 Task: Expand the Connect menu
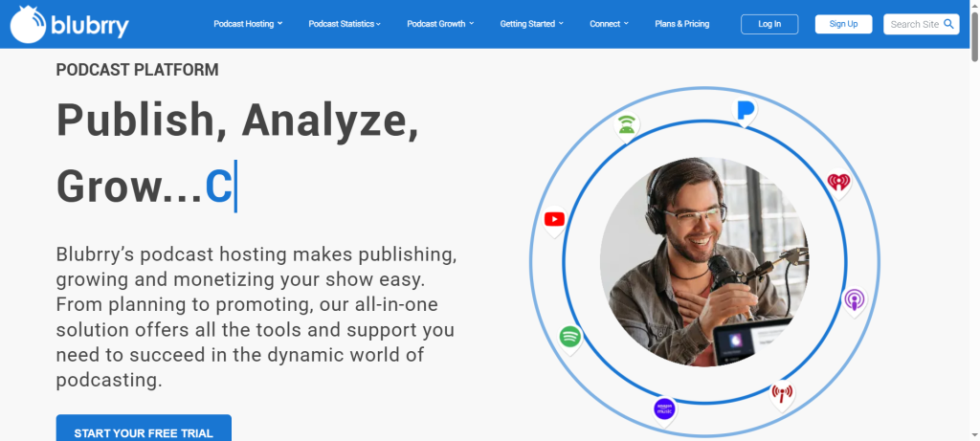(609, 24)
